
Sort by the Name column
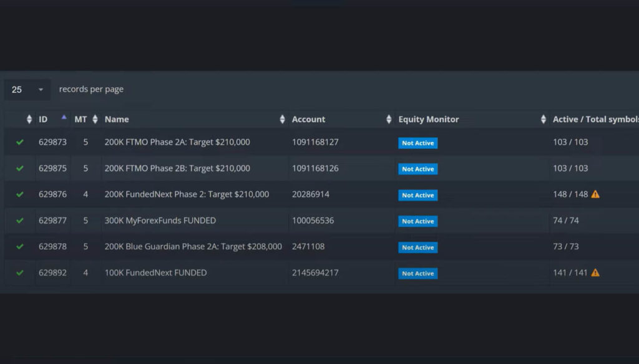195,119
